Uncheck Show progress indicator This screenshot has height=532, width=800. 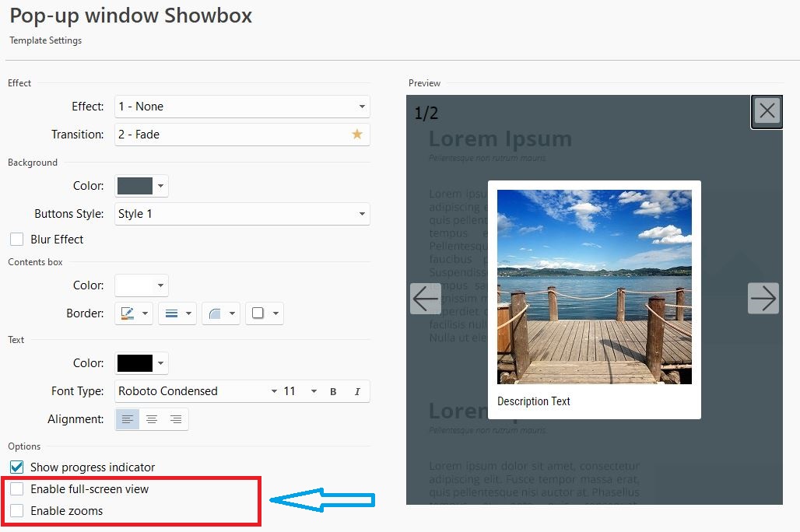coord(16,467)
